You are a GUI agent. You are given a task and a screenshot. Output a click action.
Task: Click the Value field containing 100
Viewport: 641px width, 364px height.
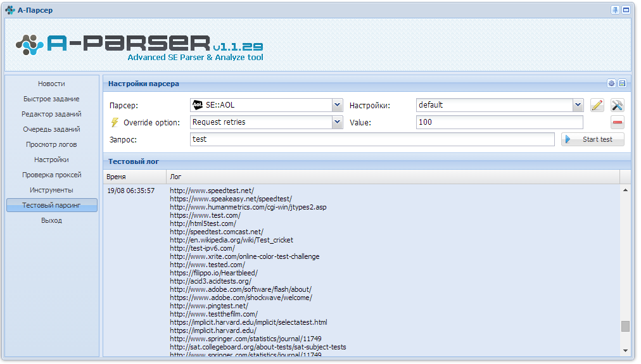coord(500,122)
